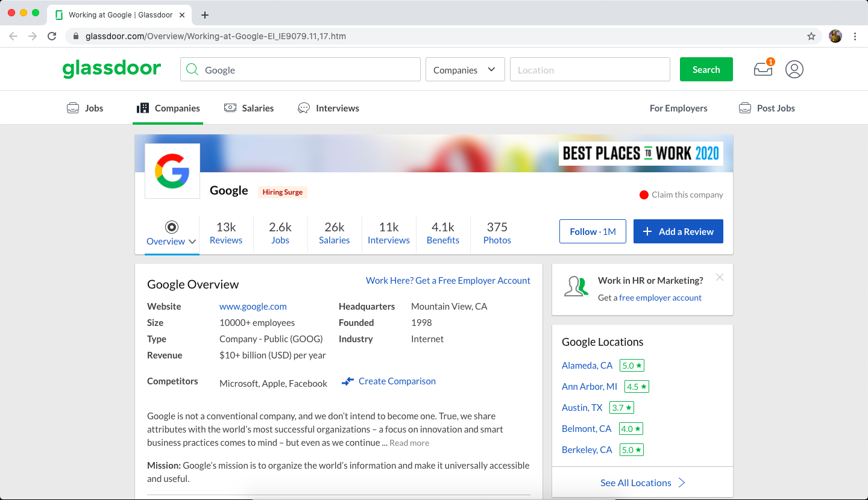
Task: Expand the Overview dropdown chevron
Action: [192, 242]
